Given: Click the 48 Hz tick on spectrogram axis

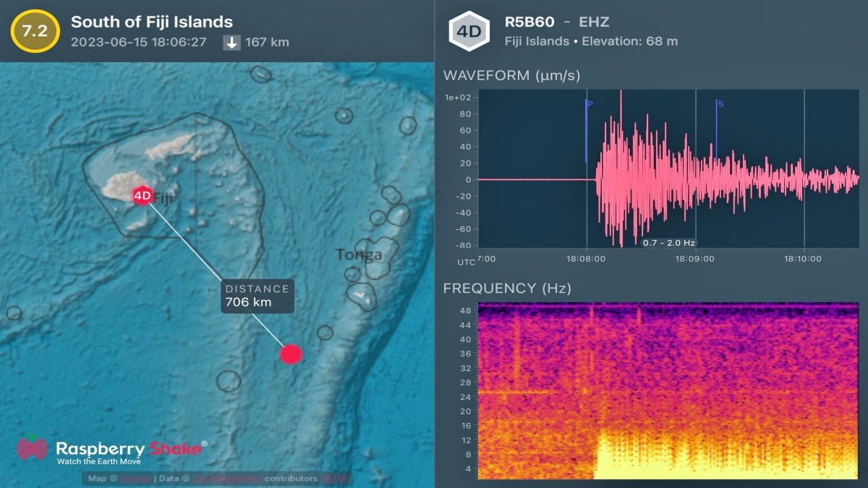Looking at the screenshot, I should tap(467, 310).
